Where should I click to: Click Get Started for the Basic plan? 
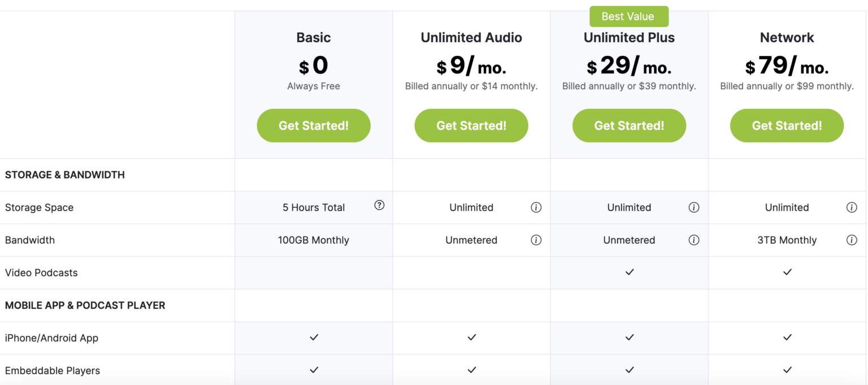point(314,125)
